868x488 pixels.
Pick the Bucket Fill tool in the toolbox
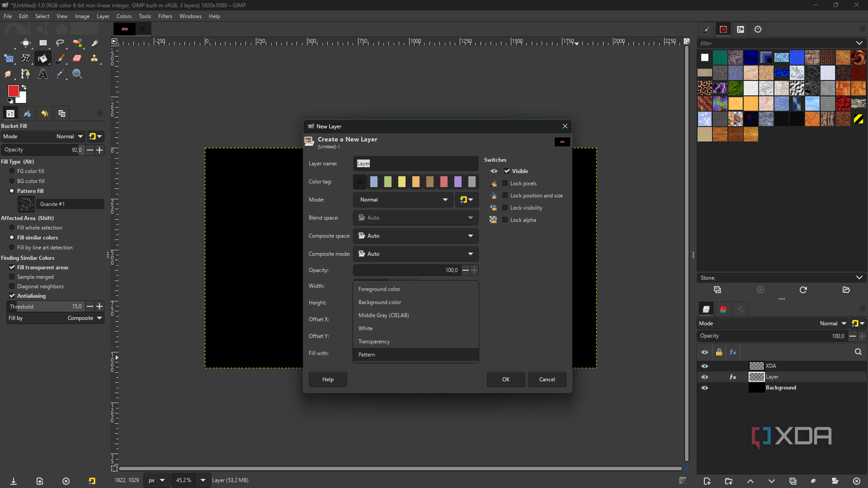tap(43, 58)
